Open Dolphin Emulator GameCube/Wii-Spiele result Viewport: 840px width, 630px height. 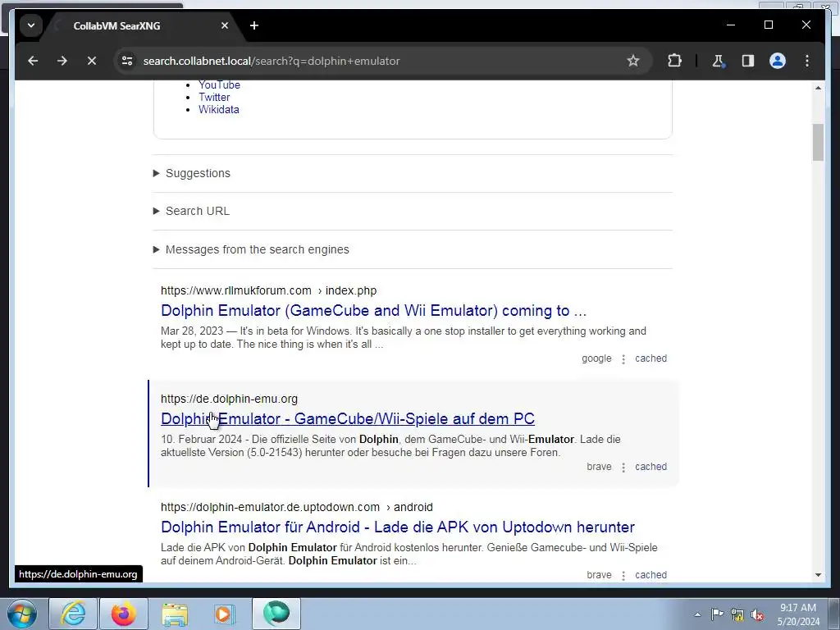pyautogui.click(x=348, y=419)
